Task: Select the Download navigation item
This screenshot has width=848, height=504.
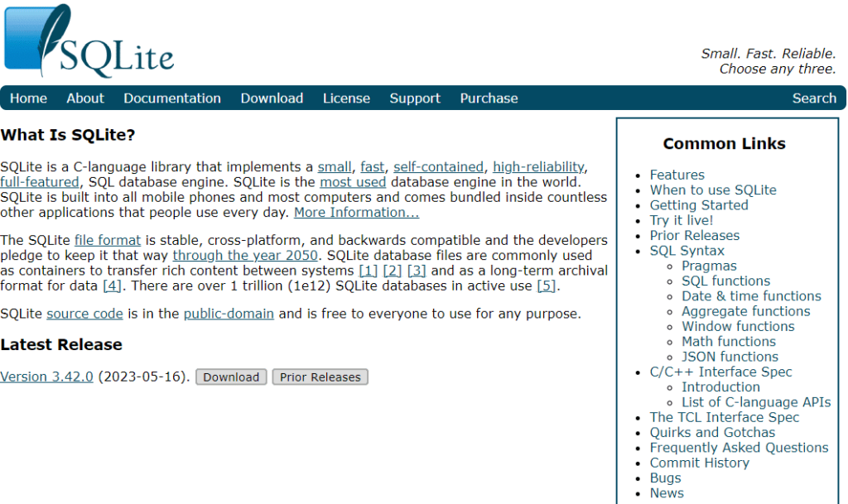Action: coord(272,98)
